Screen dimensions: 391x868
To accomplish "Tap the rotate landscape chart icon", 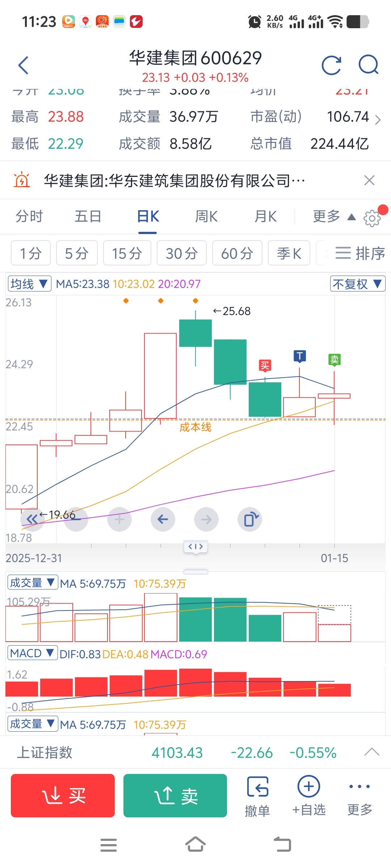I will point(250,519).
